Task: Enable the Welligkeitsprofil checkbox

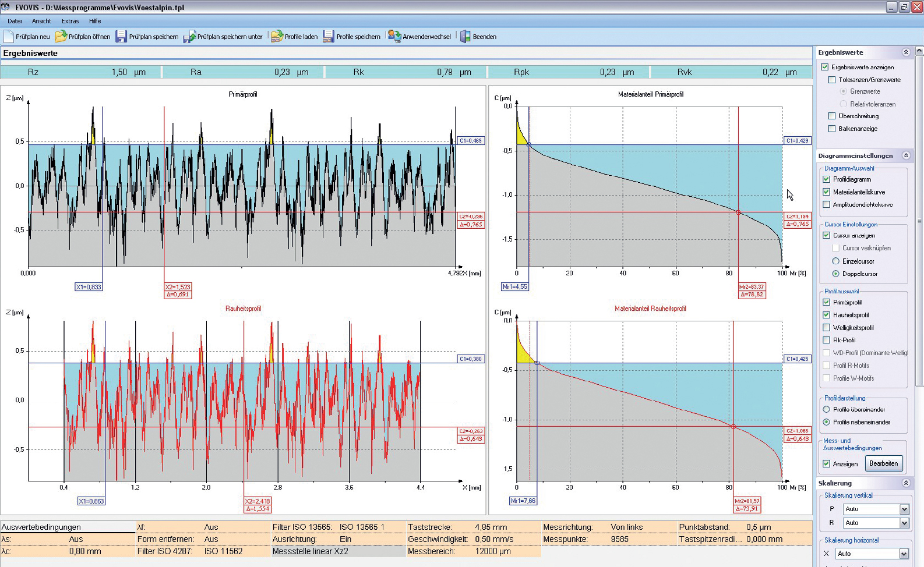Action: (x=826, y=328)
